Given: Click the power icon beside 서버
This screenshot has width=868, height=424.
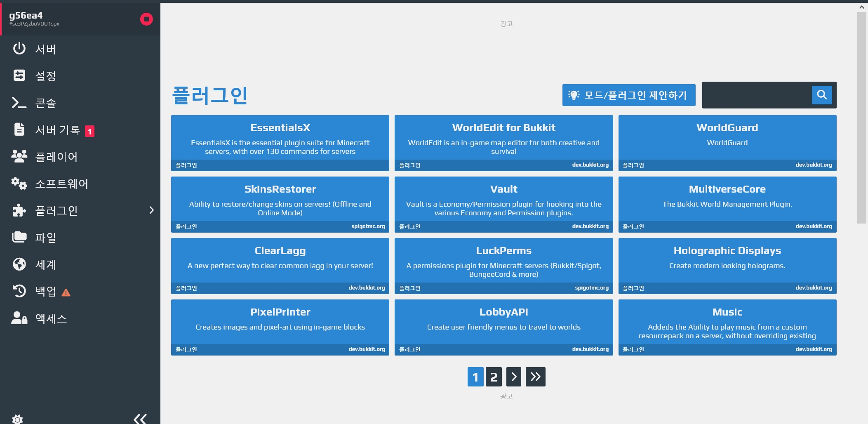Looking at the screenshot, I should click(19, 48).
